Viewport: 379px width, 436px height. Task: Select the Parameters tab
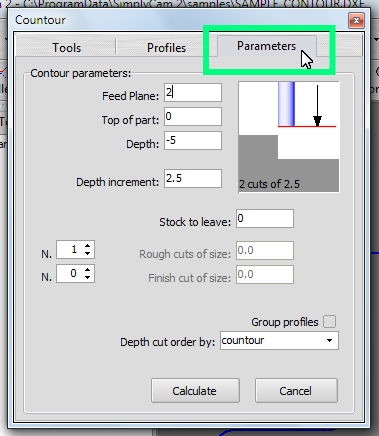click(267, 46)
